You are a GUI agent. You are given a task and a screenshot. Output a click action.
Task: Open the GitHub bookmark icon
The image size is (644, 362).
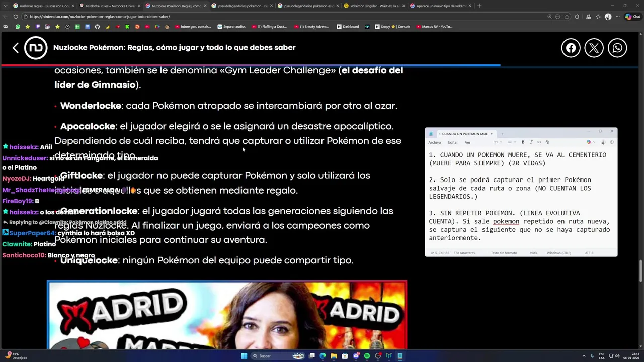(97, 26)
